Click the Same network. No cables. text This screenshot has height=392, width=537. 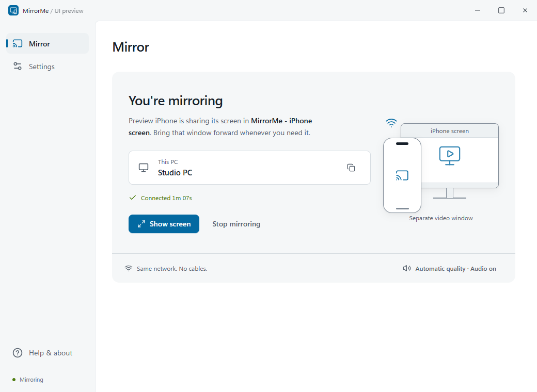tap(172, 269)
